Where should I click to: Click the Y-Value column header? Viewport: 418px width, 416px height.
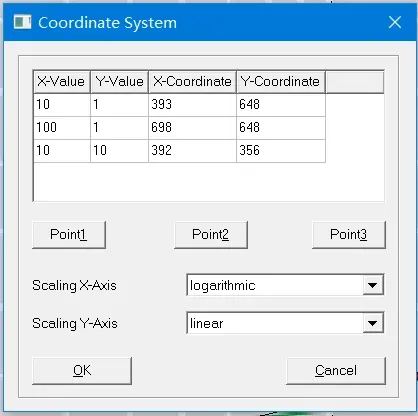click(x=119, y=82)
